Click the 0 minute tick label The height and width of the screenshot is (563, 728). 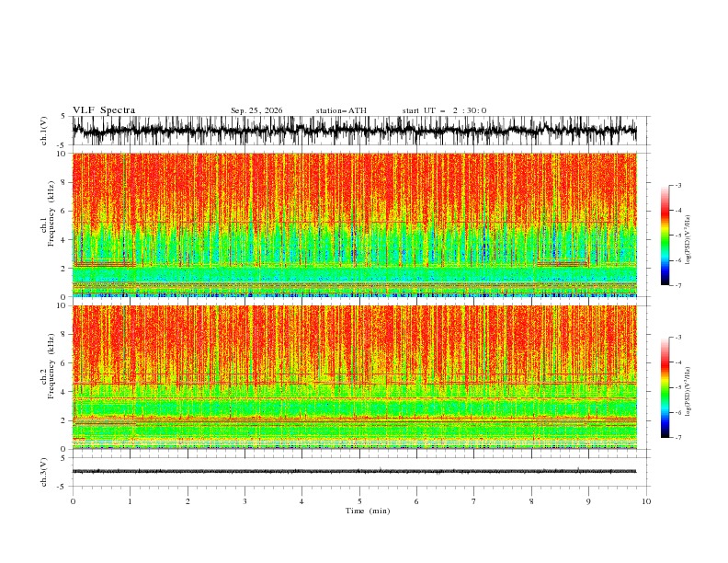73,501
